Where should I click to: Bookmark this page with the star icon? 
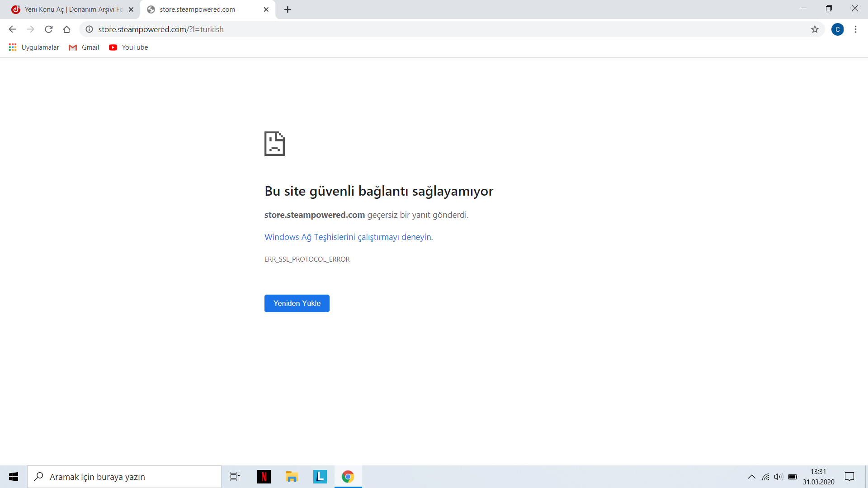coord(815,29)
